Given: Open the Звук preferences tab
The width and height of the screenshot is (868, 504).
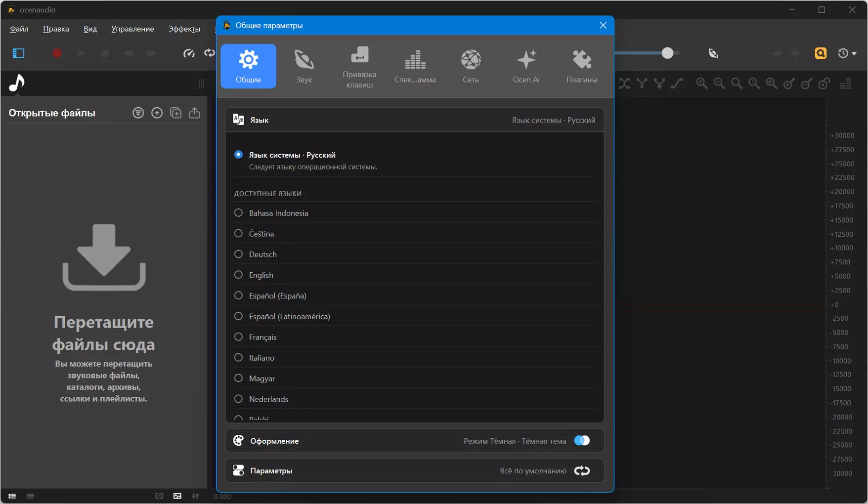Looking at the screenshot, I should [x=304, y=66].
